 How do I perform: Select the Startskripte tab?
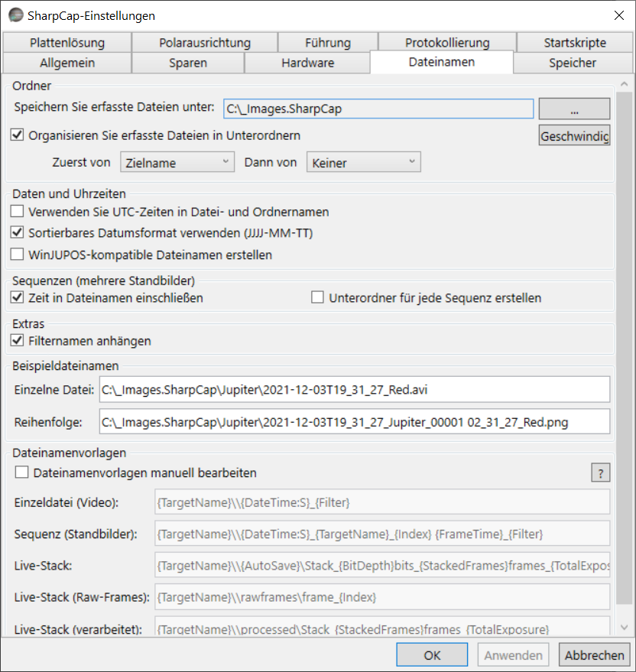click(x=575, y=42)
